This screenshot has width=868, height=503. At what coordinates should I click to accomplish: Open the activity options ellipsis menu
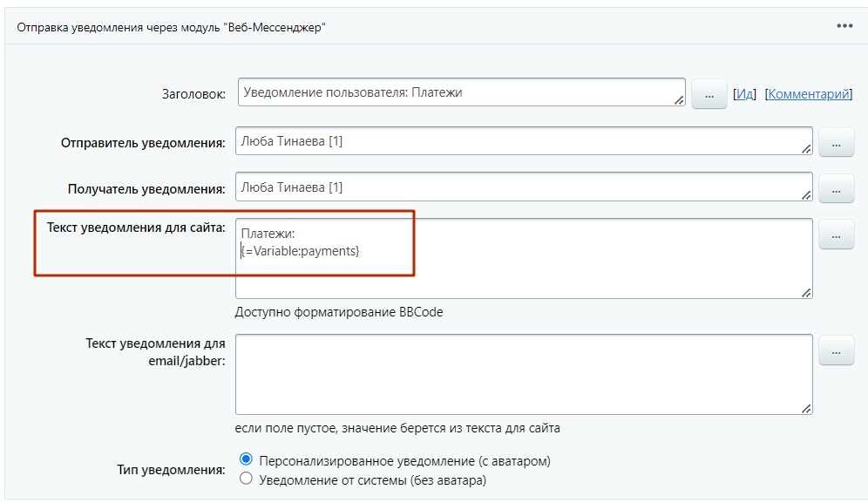tap(844, 26)
